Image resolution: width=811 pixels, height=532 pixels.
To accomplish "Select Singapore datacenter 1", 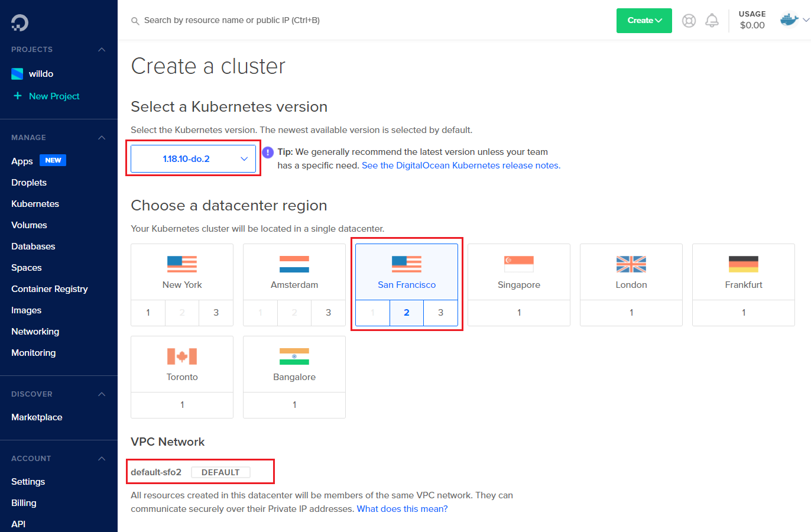I will [x=519, y=313].
